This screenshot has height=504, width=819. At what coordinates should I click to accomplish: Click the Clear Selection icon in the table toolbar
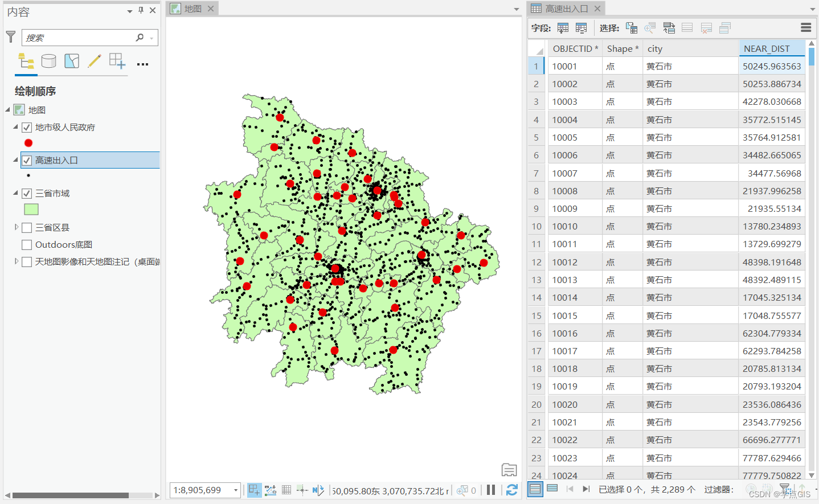click(x=687, y=28)
